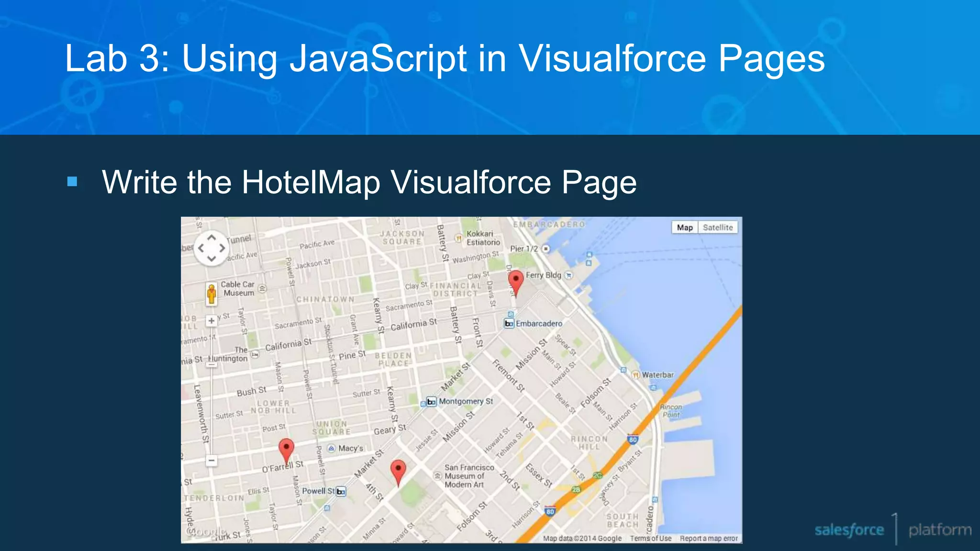Click the Ferry Bldg label

543,275
